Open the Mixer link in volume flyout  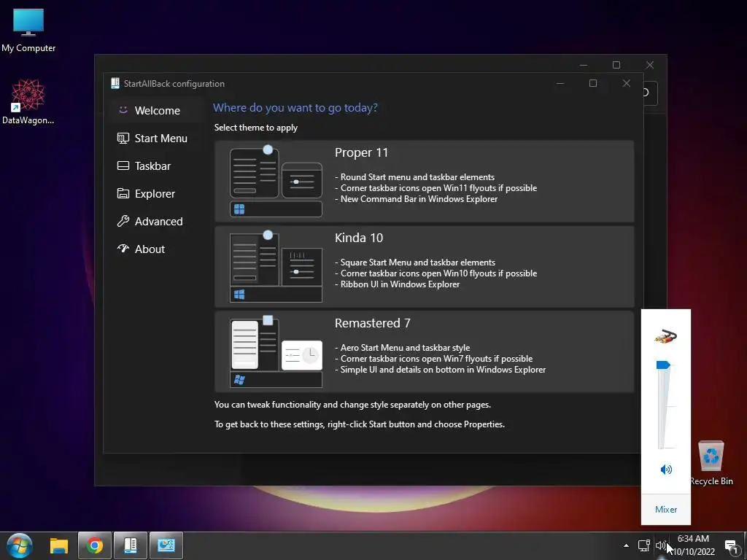(x=665, y=510)
